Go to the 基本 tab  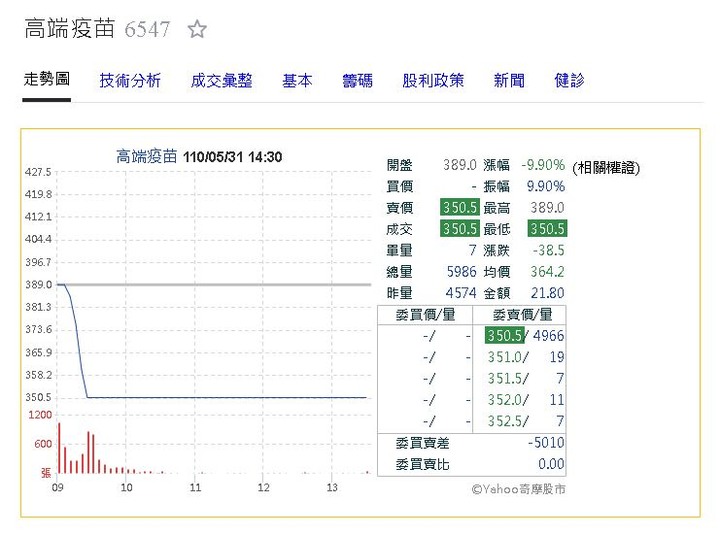coord(297,81)
